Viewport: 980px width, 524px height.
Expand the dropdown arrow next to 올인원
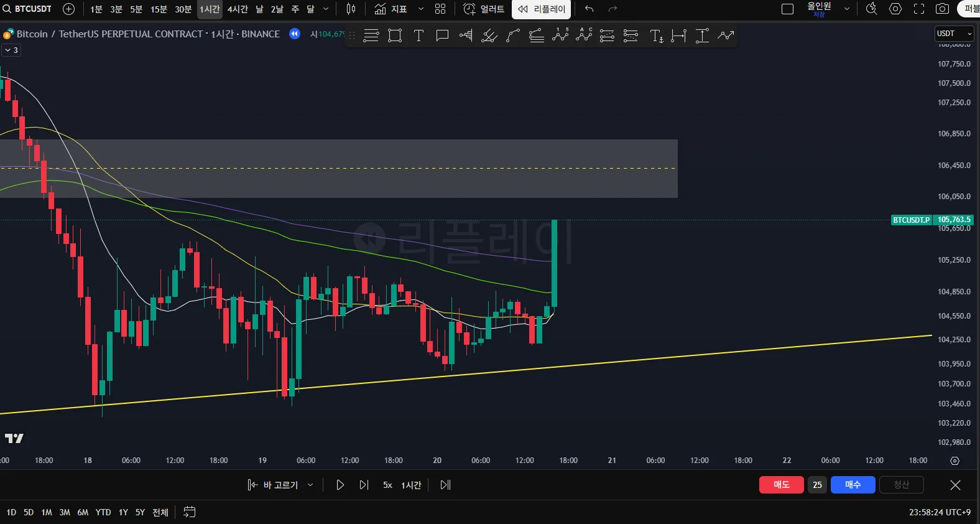(x=846, y=9)
